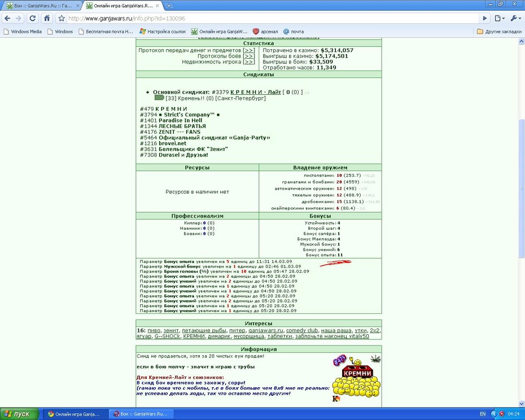Click the 'КРЕМНИ' interest link
The width and height of the screenshot is (525, 420).
194,336
